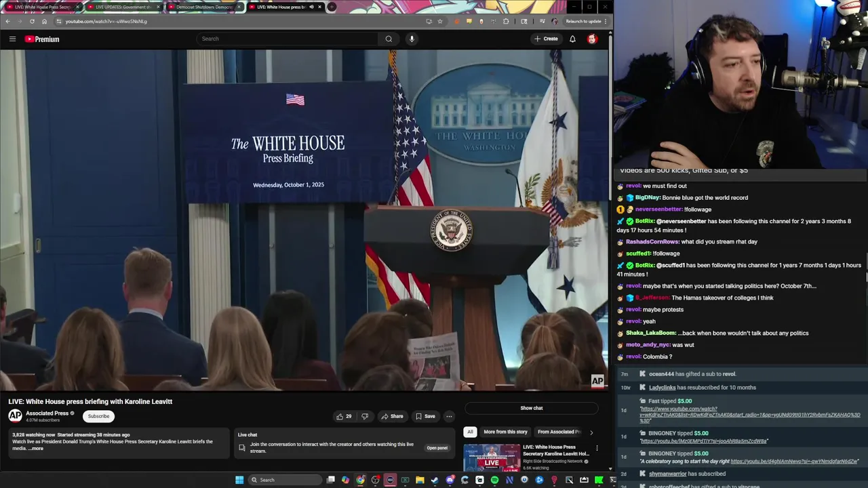Image resolution: width=868 pixels, height=488 pixels.
Task: Click recommended video title Karoline Leavitt Hol...
Action: pyautogui.click(x=556, y=451)
